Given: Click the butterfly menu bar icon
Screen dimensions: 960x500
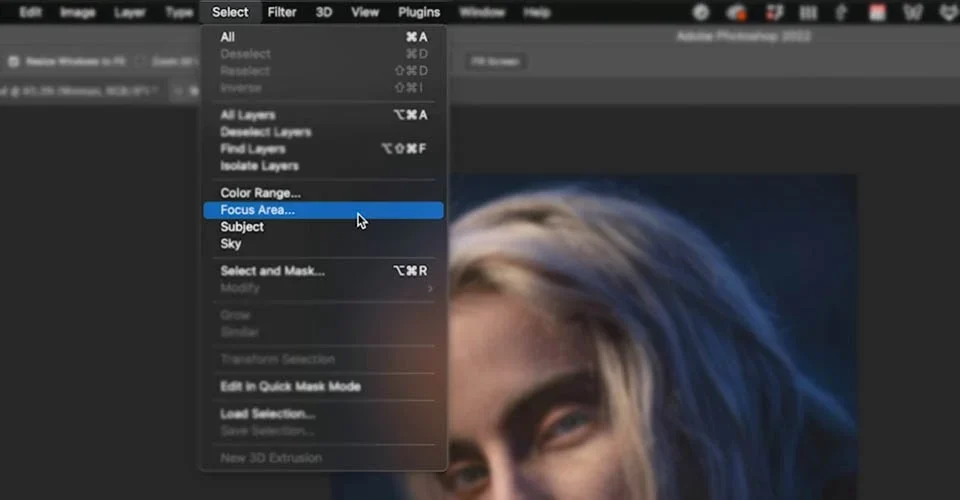Looking at the screenshot, I should coord(912,12).
